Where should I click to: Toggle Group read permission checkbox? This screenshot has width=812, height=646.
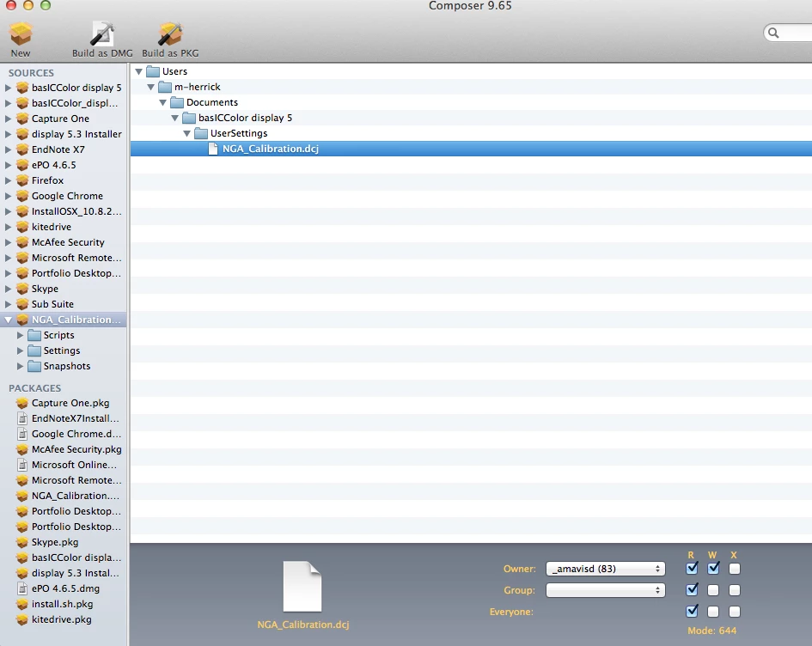pyautogui.click(x=692, y=589)
